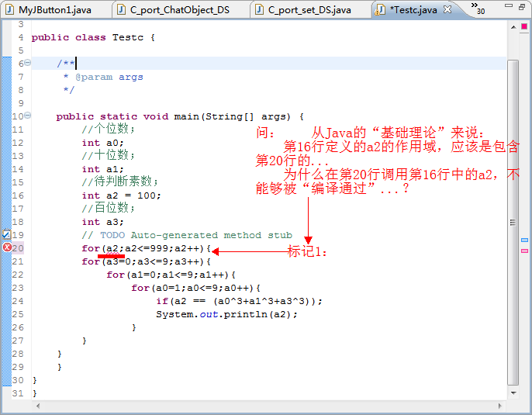Click the red error indicator atop overview ruler
Viewport: 532px width, 415px height.
[525, 26]
